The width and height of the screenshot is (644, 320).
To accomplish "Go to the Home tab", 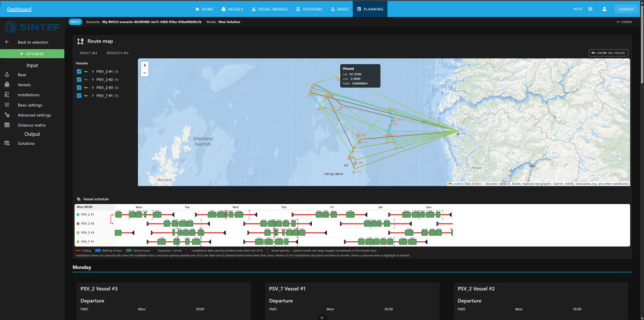I will click(x=204, y=9).
